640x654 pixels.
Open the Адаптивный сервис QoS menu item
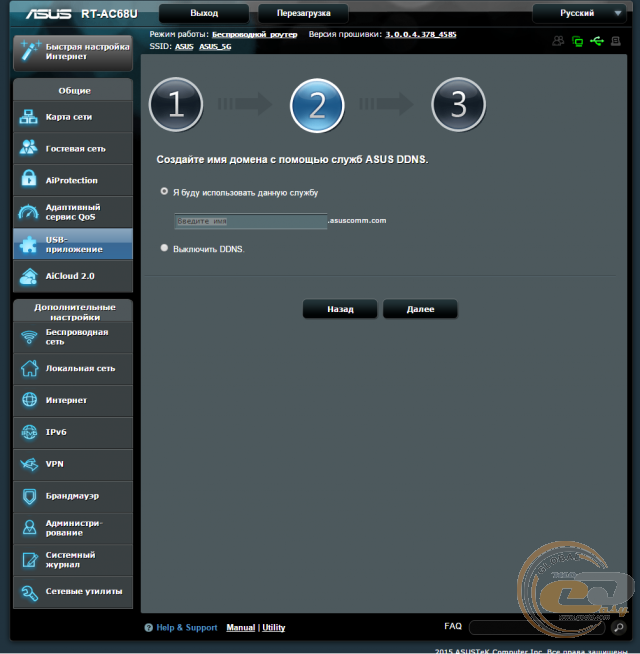[x=73, y=212]
